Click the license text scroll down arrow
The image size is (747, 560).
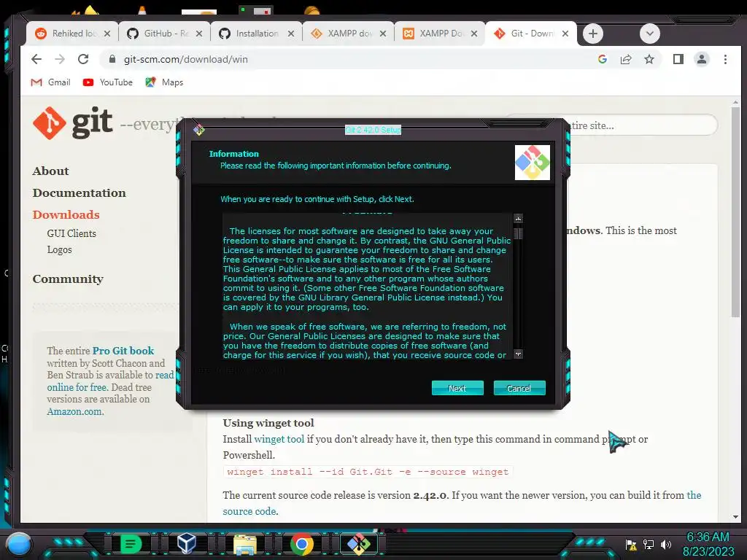[x=519, y=354]
